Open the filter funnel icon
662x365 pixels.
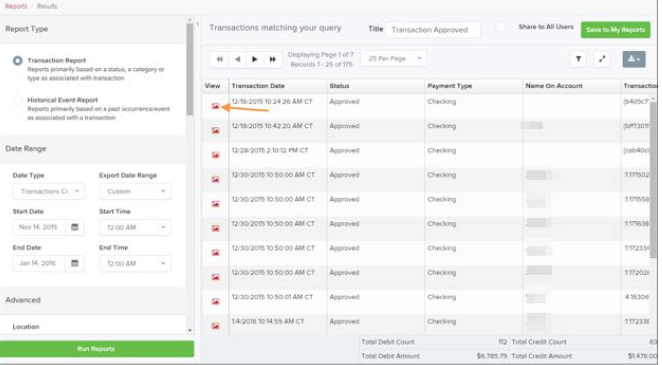tap(578, 59)
